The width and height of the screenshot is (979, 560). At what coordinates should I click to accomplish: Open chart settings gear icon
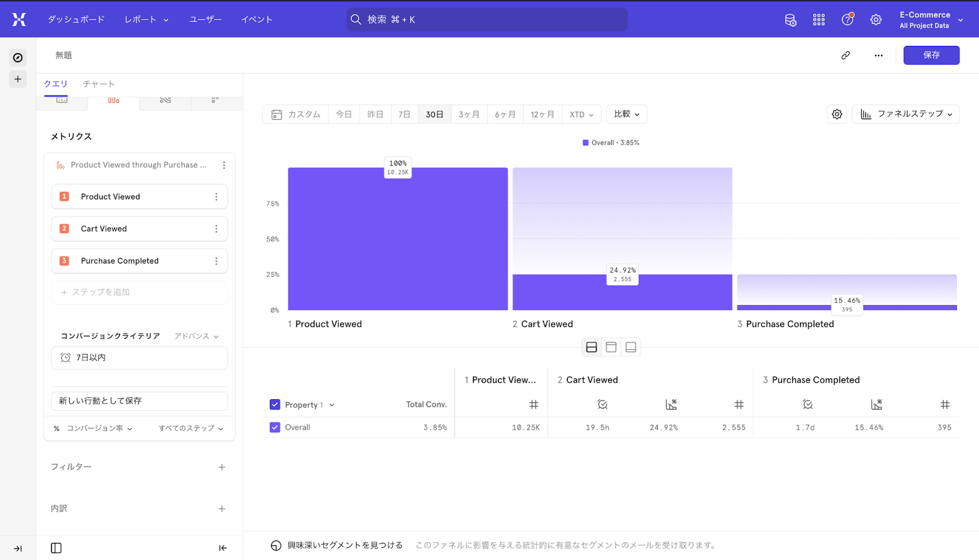click(837, 114)
